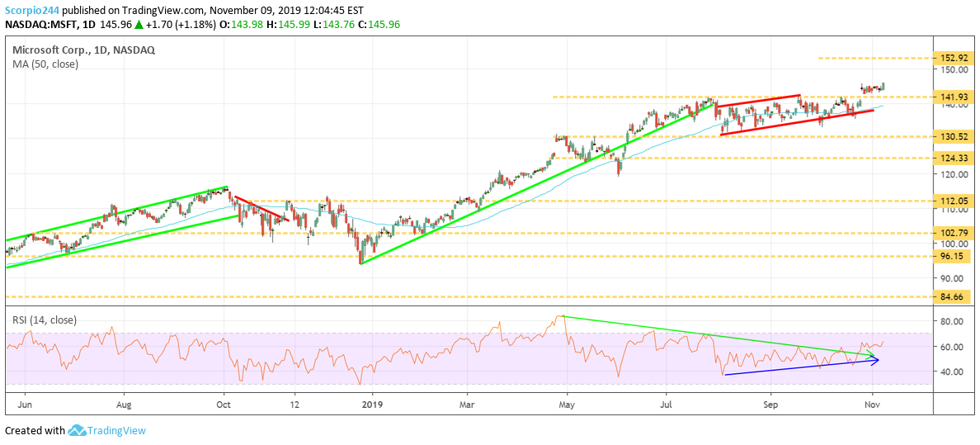Click the 'Oct' date axis label

tap(223, 405)
